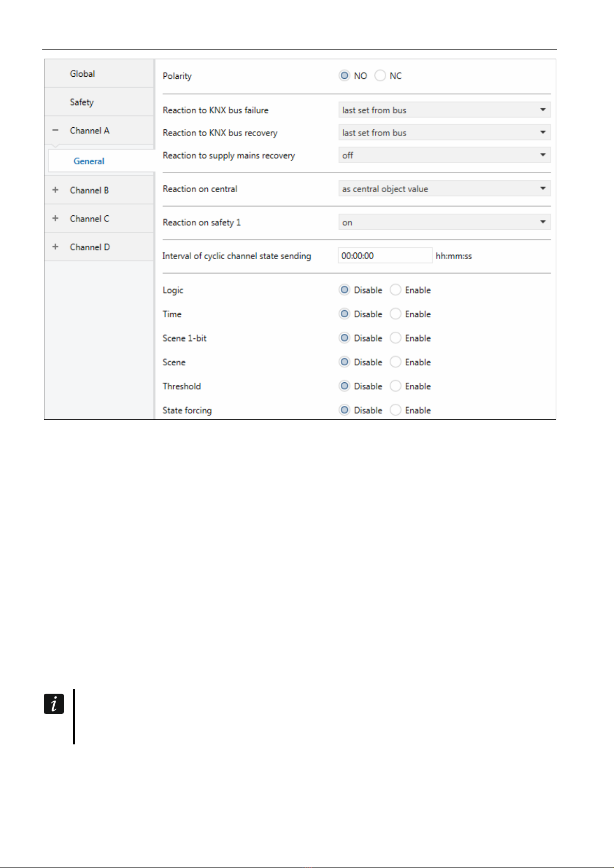Click the information note icon
The width and height of the screenshot is (614, 868).
pyautogui.click(x=54, y=704)
